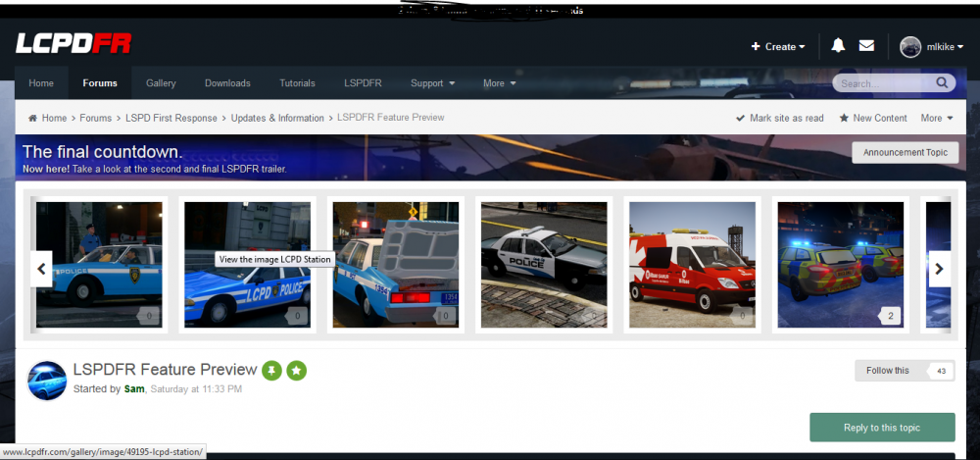This screenshot has height=460, width=980.
Task: Click Reply to this topic
Action: 882,428
